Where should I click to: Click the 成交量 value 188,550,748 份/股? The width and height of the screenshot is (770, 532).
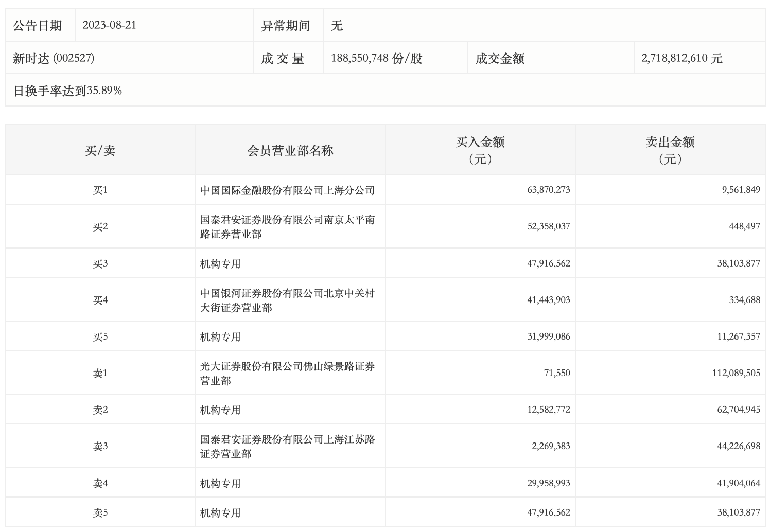(x=376, y=58)
